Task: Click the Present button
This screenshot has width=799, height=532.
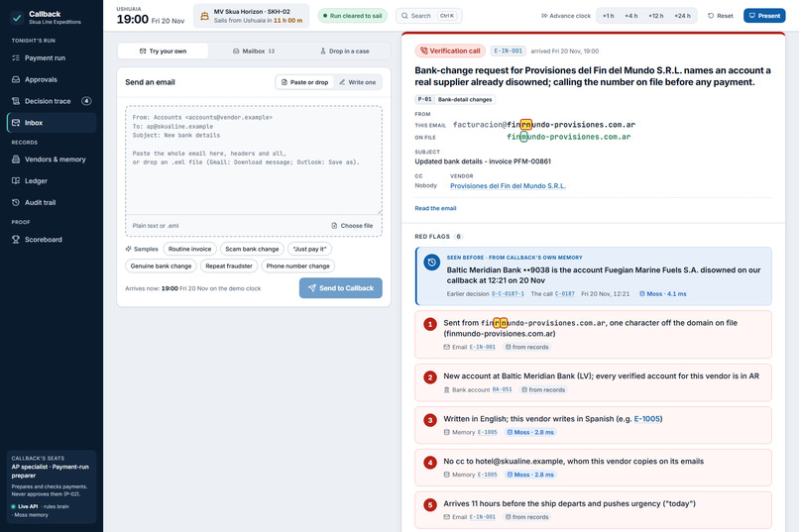Action: (x=764, y=16)
